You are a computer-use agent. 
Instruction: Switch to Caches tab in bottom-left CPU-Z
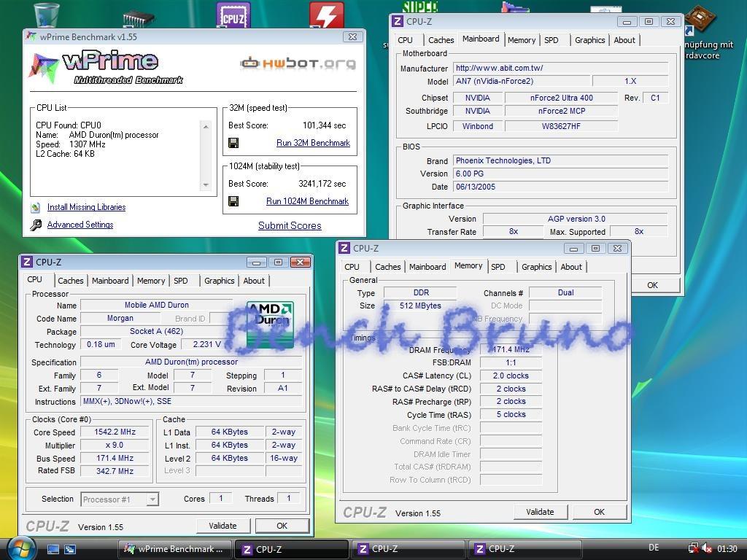[71, 281]
